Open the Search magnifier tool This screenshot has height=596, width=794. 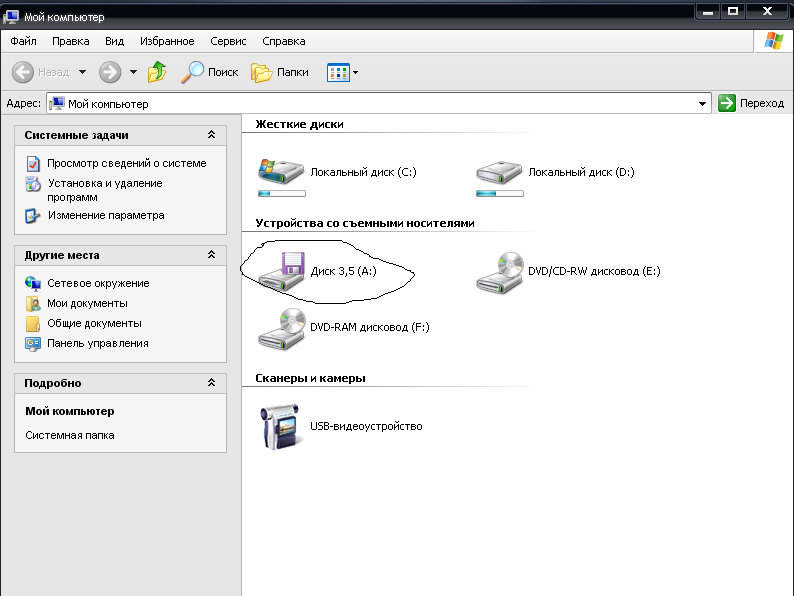pos(192,72)
